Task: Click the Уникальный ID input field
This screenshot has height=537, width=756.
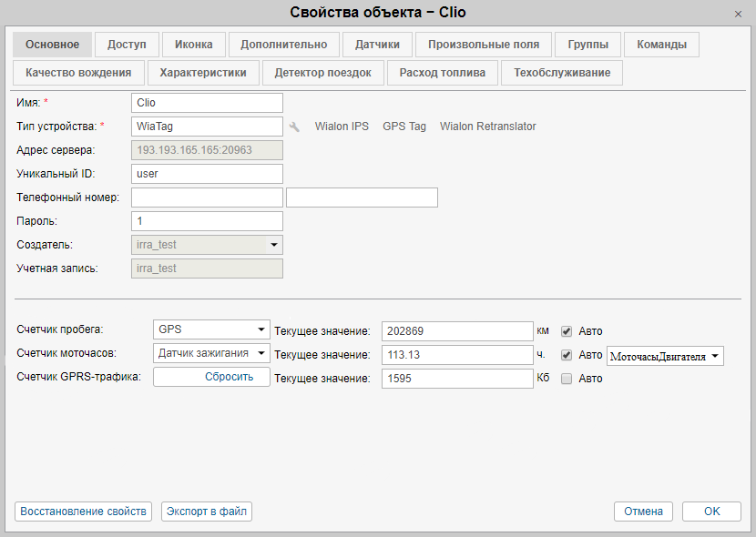Action: click(x=208, y=174)
